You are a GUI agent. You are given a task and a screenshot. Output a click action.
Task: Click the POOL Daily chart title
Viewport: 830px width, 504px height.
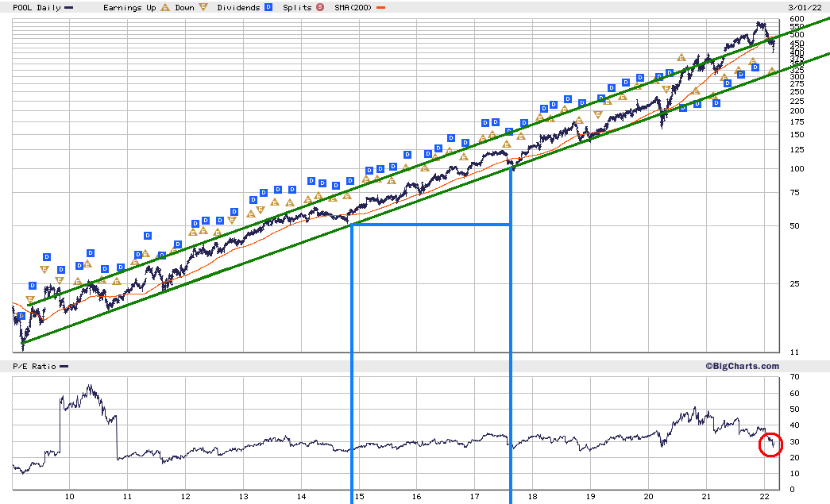[x=37, y=8]
